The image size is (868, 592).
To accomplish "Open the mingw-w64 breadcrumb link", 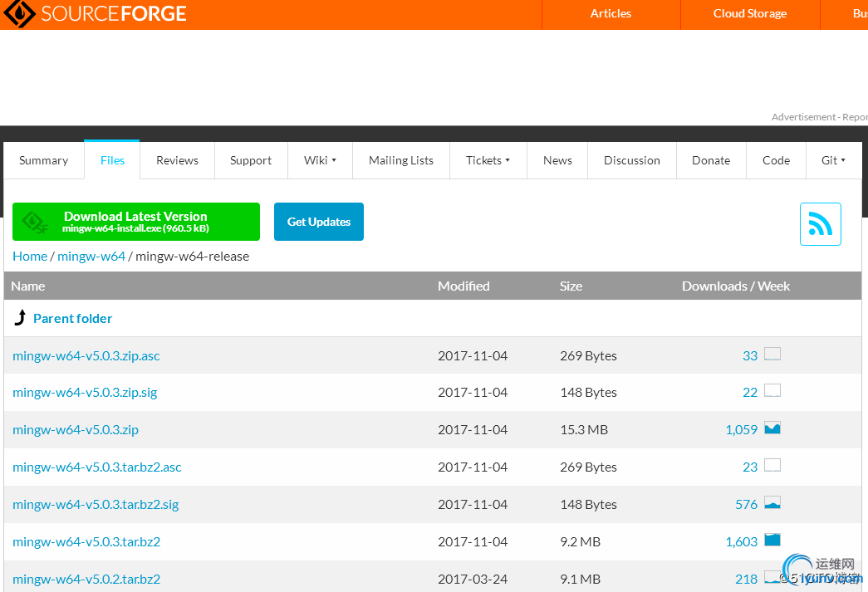I will click(91, 257).
